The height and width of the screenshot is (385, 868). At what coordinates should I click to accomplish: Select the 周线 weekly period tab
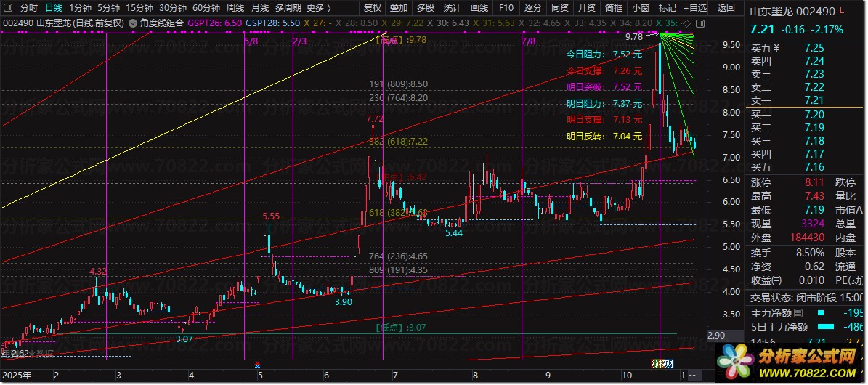click(x=235, y=8)
